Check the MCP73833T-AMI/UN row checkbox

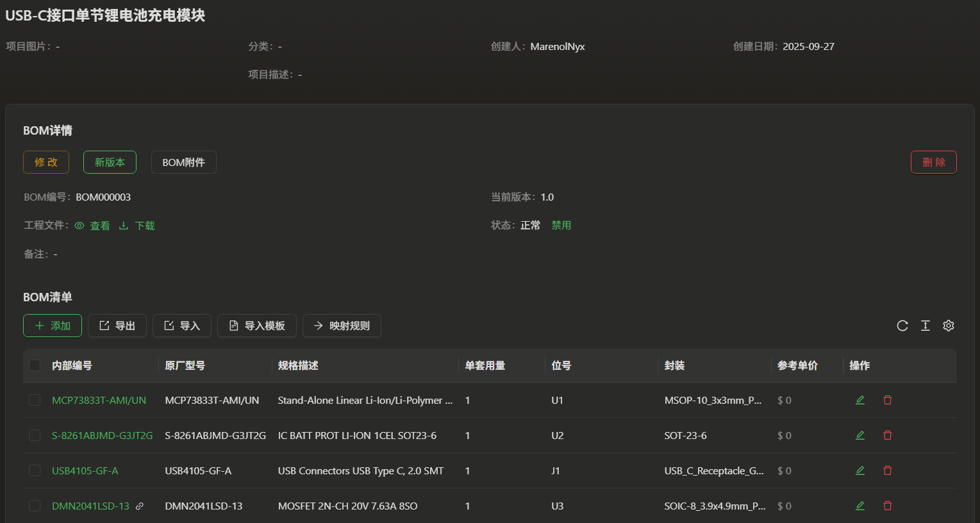click(x=35, y=400)
